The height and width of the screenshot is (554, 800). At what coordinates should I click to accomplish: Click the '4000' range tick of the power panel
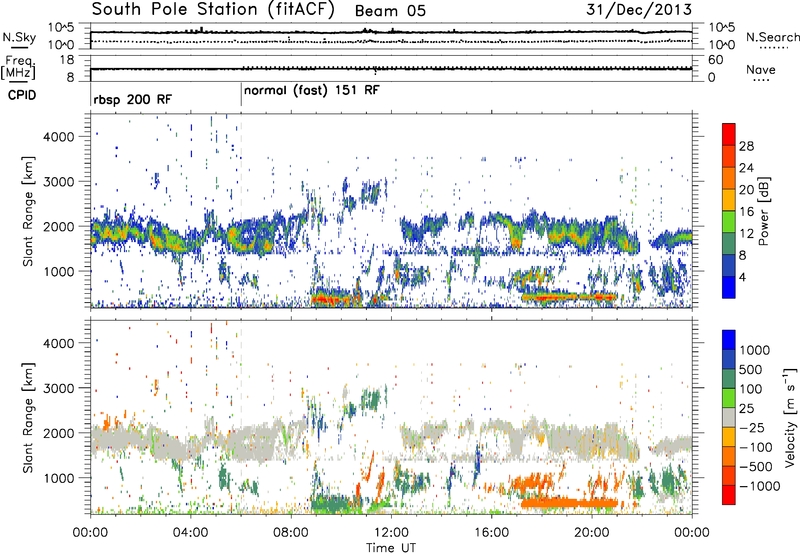(x=59, y=137)
